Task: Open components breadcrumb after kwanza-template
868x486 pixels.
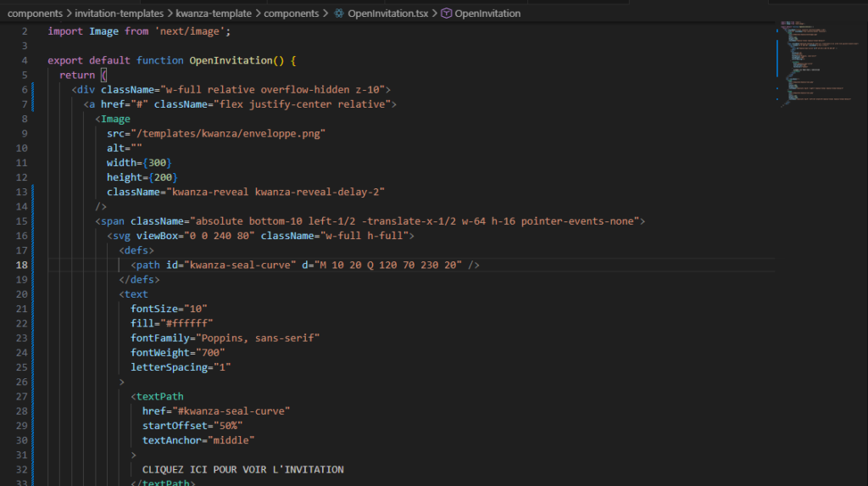Action: pyautogui.click(x=292, y=14)
